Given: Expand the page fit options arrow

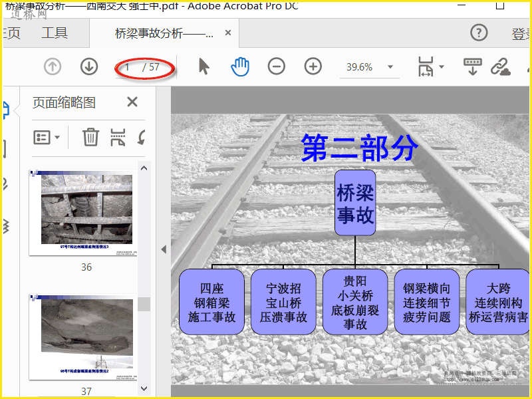Looking at the screenshot, I should [x=442, y=67].
